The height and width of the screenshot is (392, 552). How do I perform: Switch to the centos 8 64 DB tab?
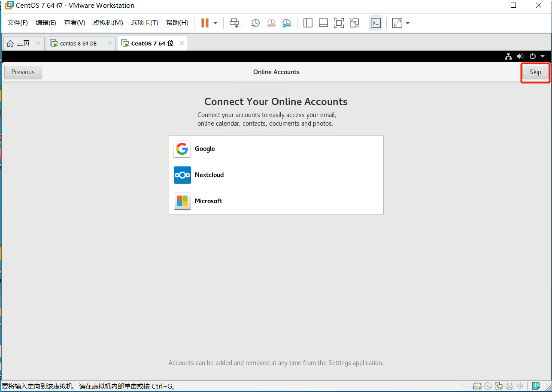coord(81,43)
